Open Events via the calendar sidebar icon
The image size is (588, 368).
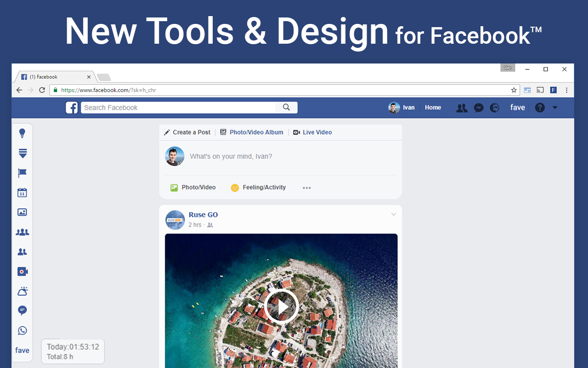22,193
